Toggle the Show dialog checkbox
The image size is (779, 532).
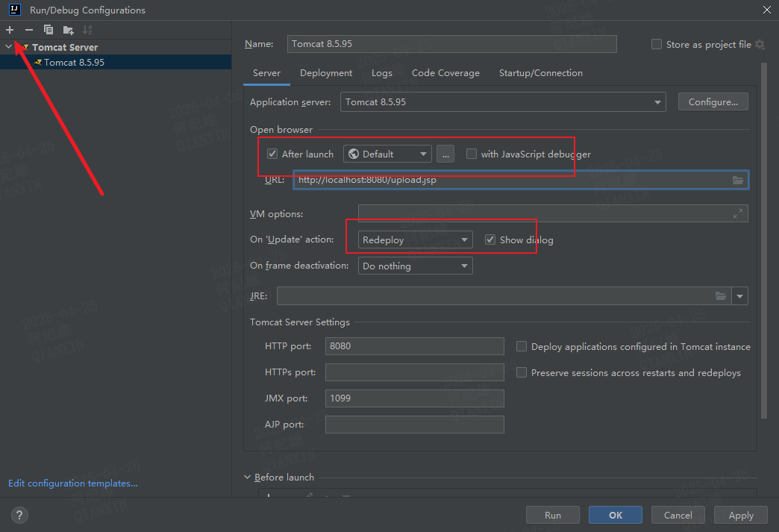[x=490, y=240]
